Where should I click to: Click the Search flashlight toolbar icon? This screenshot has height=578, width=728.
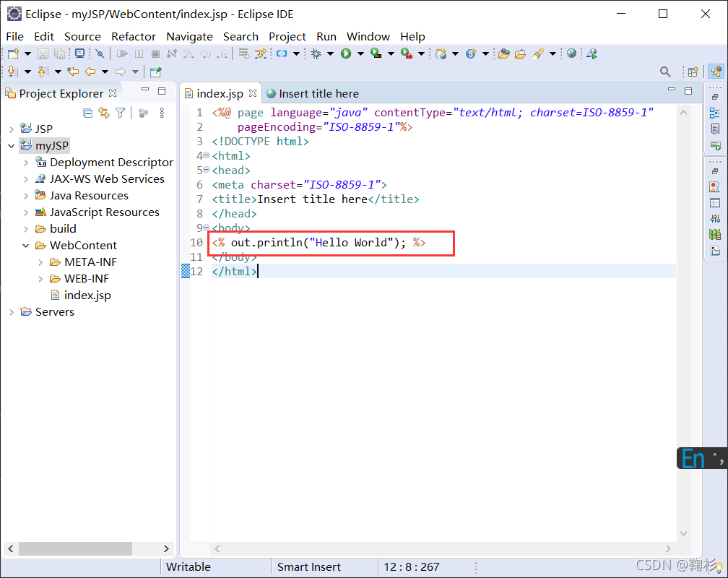[x=537, y=54]
